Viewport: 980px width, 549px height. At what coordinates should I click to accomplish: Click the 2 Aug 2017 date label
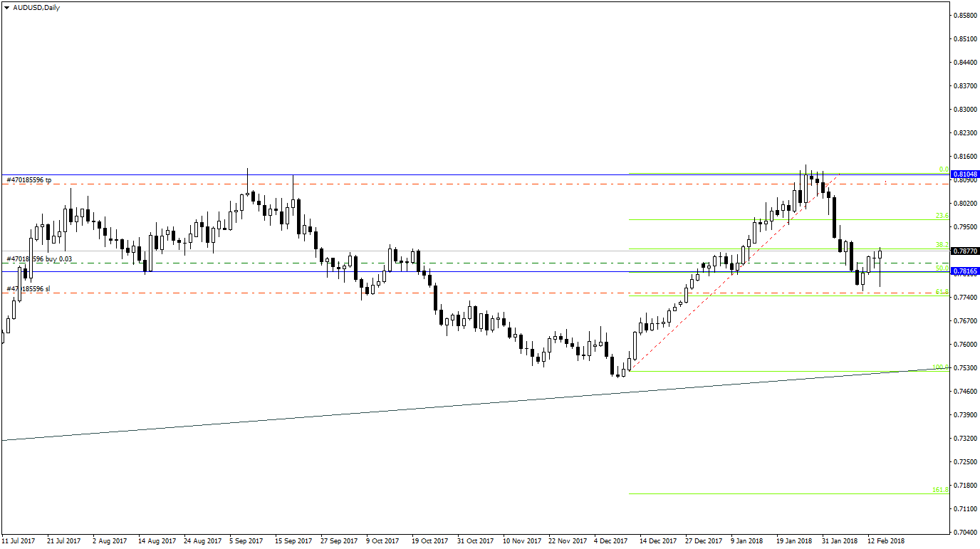[109, 541]
